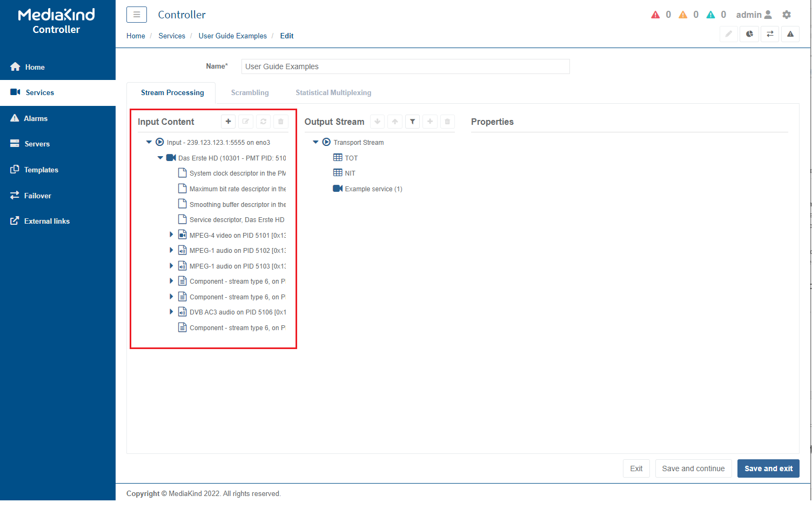Click the Save and continue button

(x=693, y=468)
